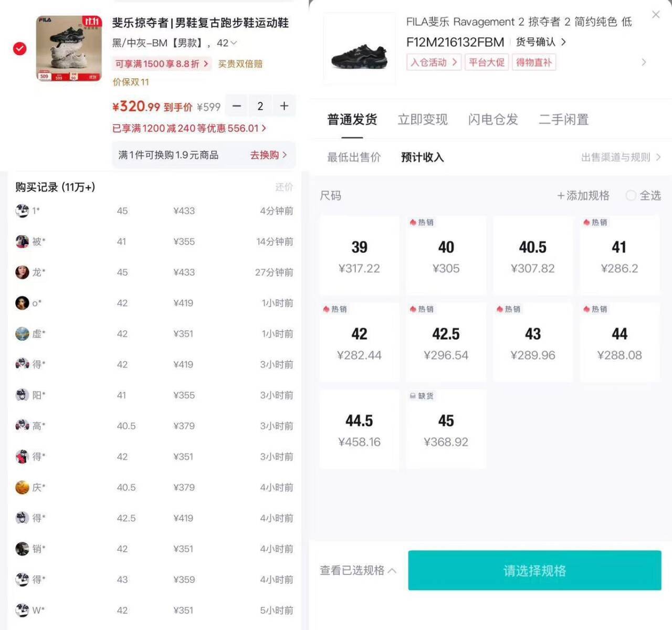Open the black Ravagement 2 product thumbnail
The height and width of the screenshot is (630, 672).
pos(360,49)
